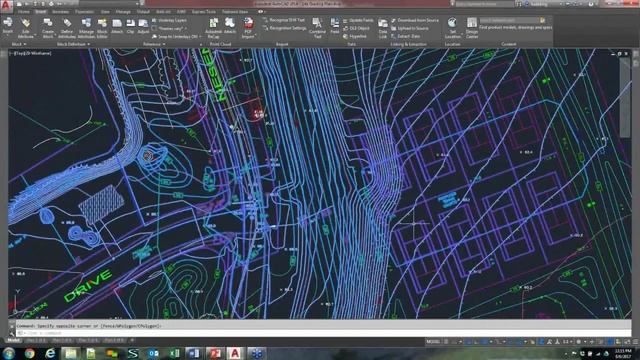Open Internet Explorer from the taskbar
This screenshot has height=360, width=640.
[50, 353]
